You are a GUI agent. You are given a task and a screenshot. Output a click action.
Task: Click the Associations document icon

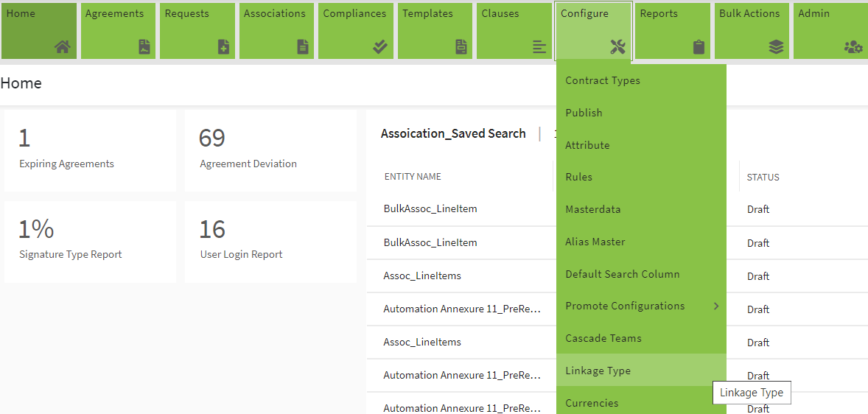coord(302,47)
